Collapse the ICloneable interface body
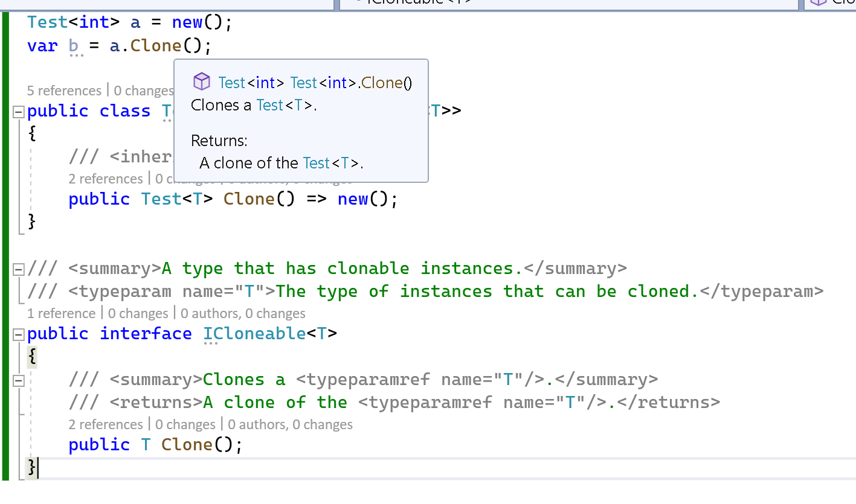Screen dimensions: 856x504 [18, 333]
